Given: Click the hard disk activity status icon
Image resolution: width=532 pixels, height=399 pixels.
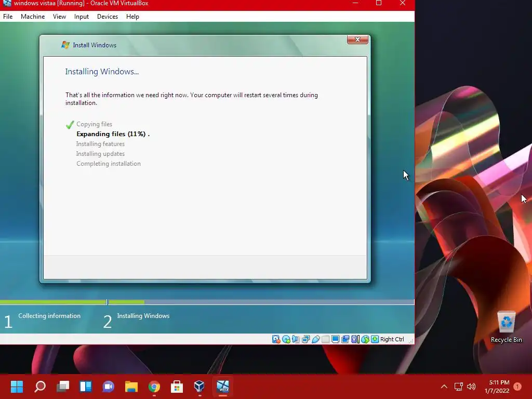Looking at the screenshot, I should [276, 339].
